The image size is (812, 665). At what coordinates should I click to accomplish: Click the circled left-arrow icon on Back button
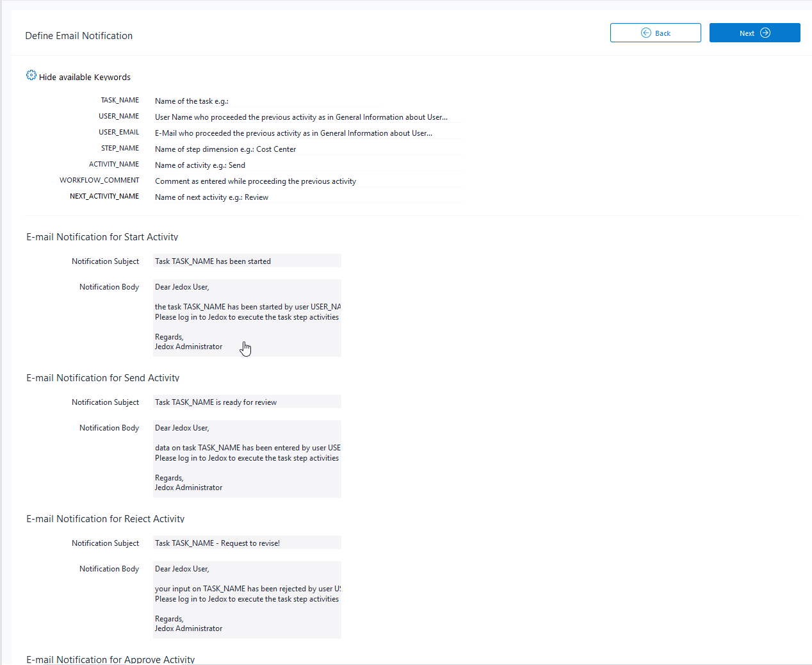pyautogui.click(x=646, y=33)
